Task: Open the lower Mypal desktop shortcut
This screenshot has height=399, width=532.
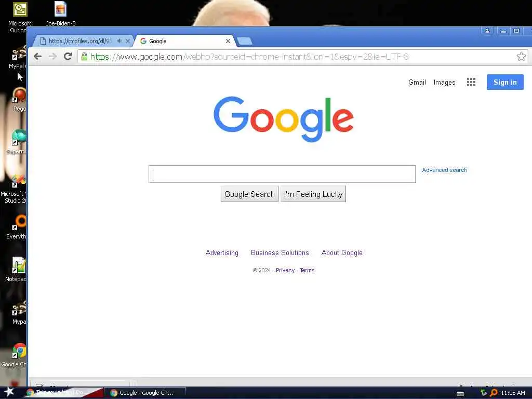Action: (18, 313)
